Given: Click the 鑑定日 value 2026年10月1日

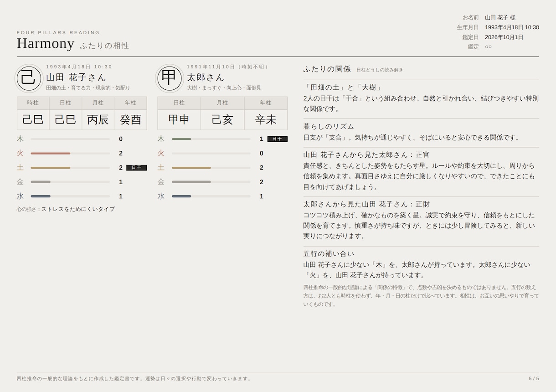Looking at the screenshot, I should coord(504,37).
